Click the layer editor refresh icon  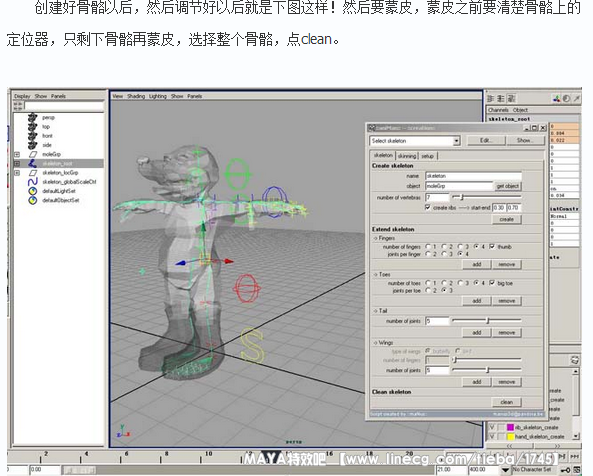pyautogui.click(x=574, y=360)
